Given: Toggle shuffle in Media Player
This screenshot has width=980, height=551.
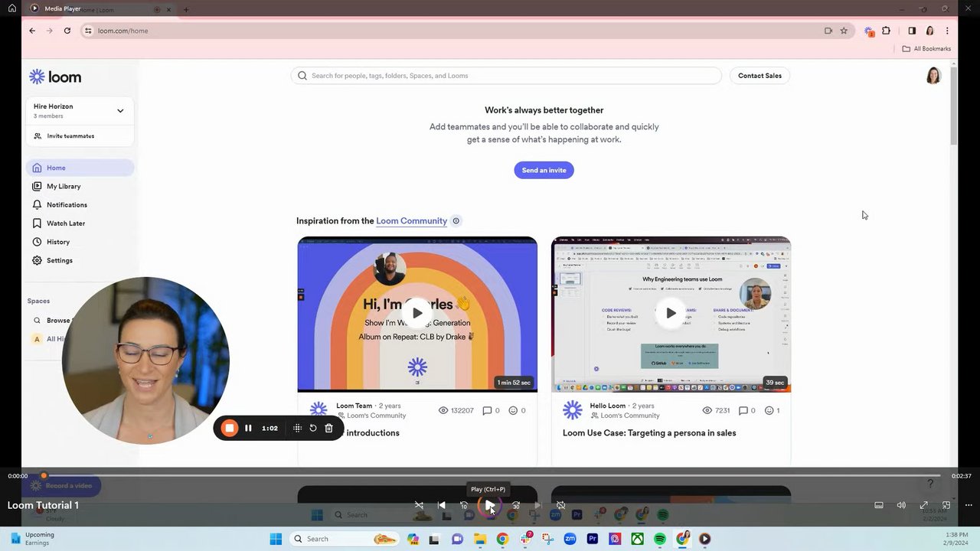Looking at the screenshot, I should point(419,505).
